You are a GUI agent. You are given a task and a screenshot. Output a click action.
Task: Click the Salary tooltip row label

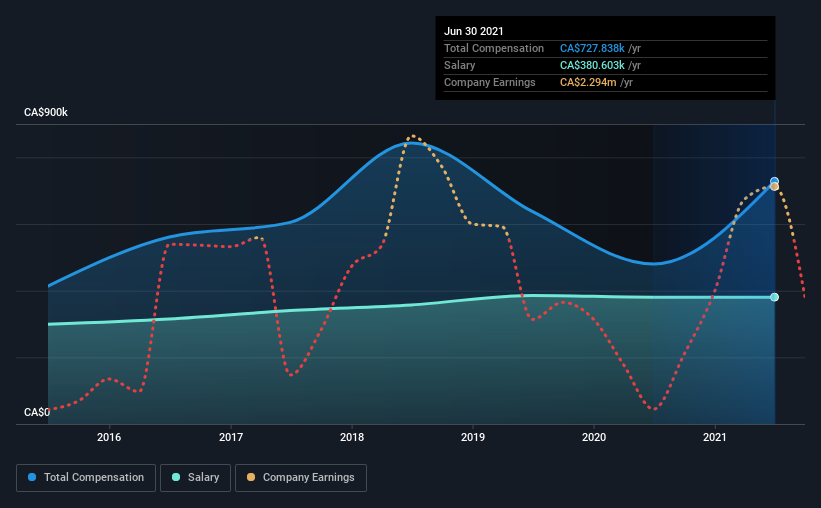click(x=460, y=65)
